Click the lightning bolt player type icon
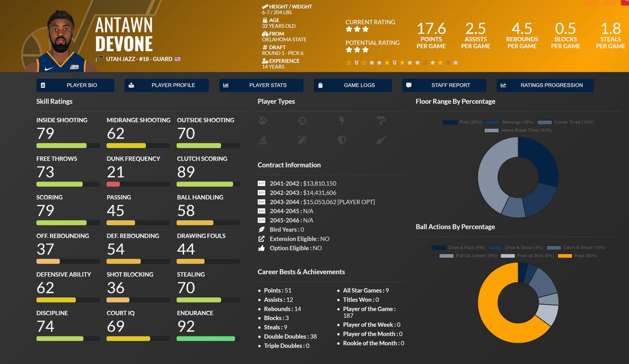 click(342, 121)
